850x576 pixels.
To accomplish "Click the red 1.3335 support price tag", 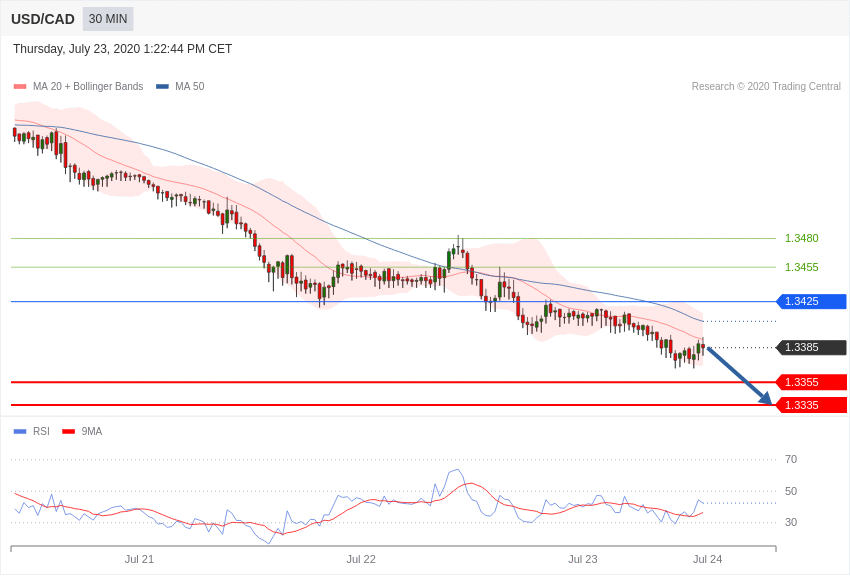I will [812, 405].
